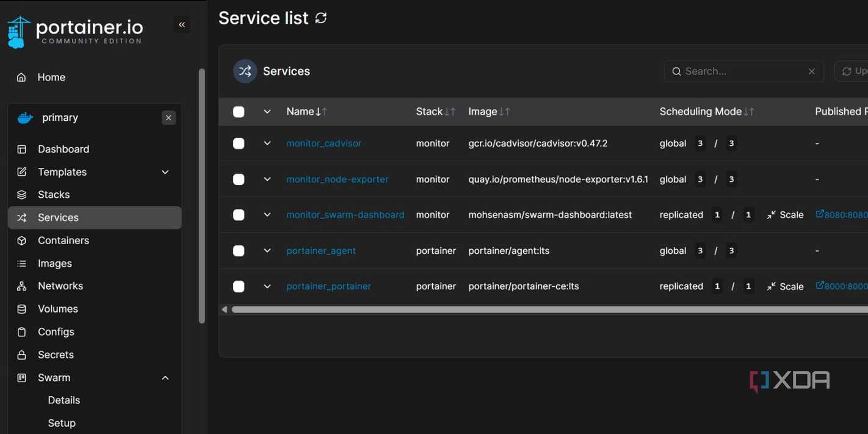The width and height of the screenshot is (868, 434).
Task: Click the Scheduling Mode sort arrows
Action: coord(749,112)
